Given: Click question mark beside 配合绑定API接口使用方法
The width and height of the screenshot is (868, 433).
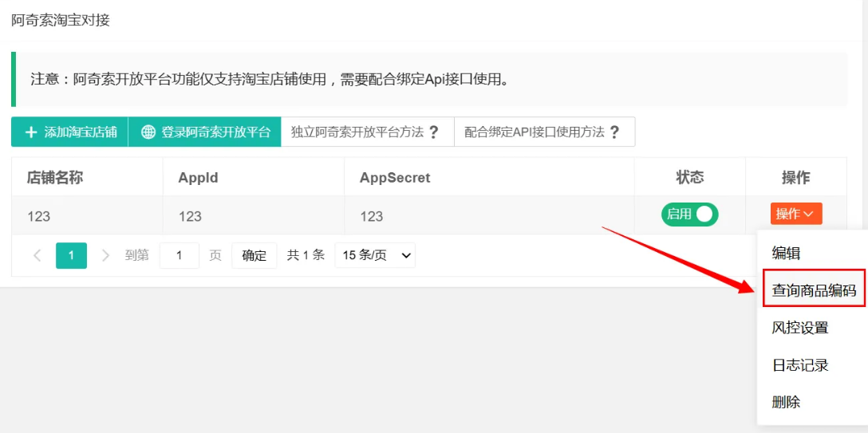Looking at the screenshot, I should coord(614,132).
